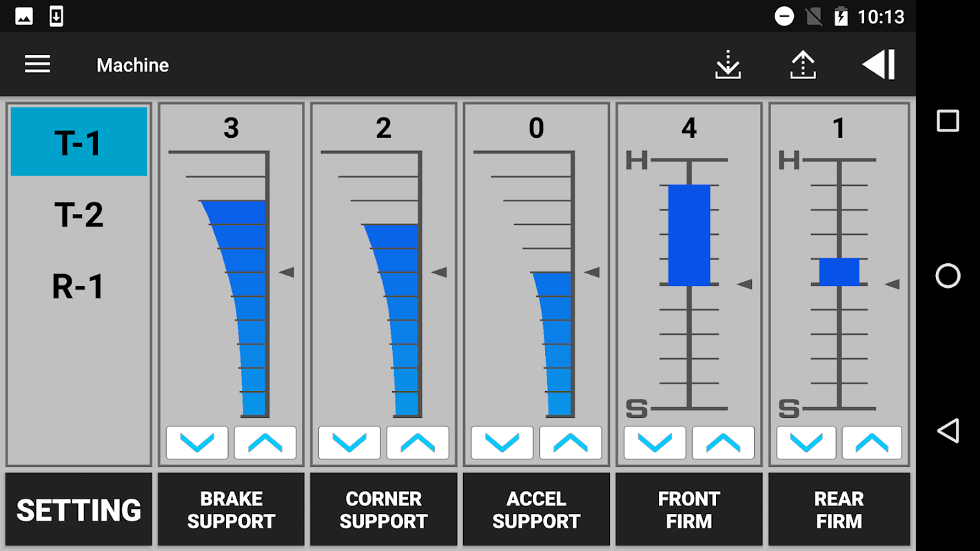
Task: Increase Brake Support with up chevron
Action: pyautogui.click(x=265, y=443)
